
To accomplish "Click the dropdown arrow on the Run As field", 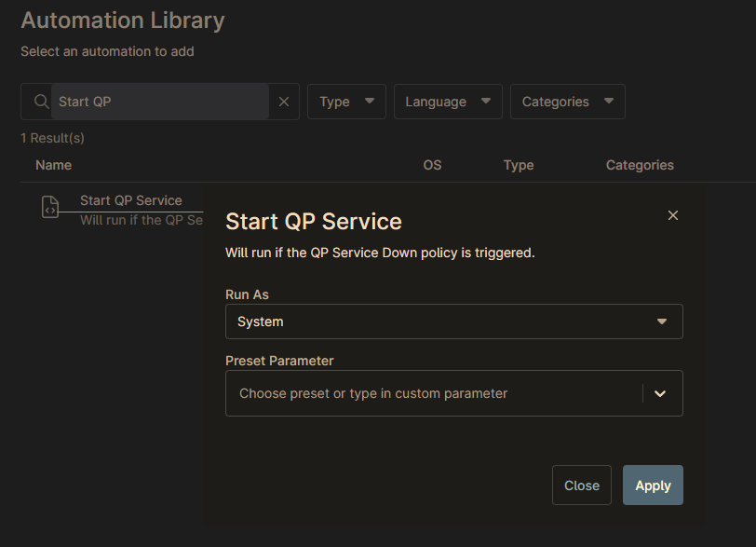I will point(662,321).
